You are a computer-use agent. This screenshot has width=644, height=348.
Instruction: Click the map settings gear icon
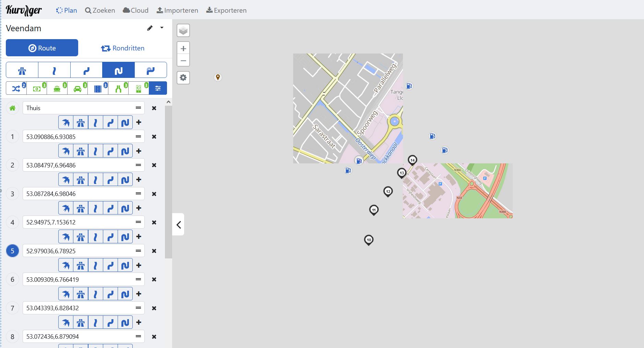coord(183,78)
